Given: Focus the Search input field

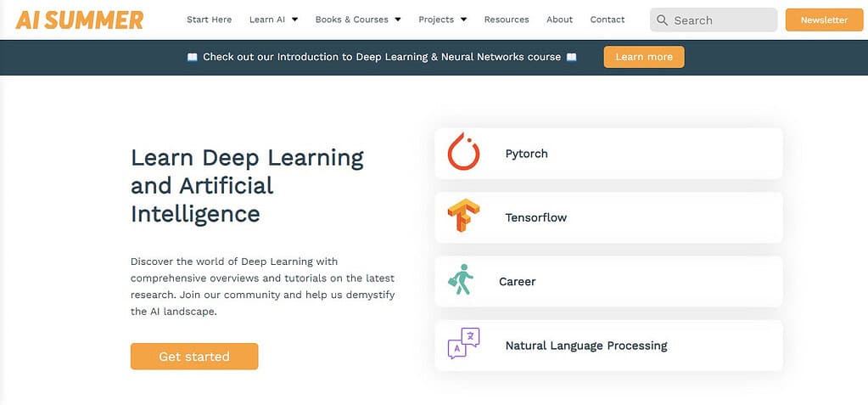Looking at the screenshot, I should (x=714, y=20).
